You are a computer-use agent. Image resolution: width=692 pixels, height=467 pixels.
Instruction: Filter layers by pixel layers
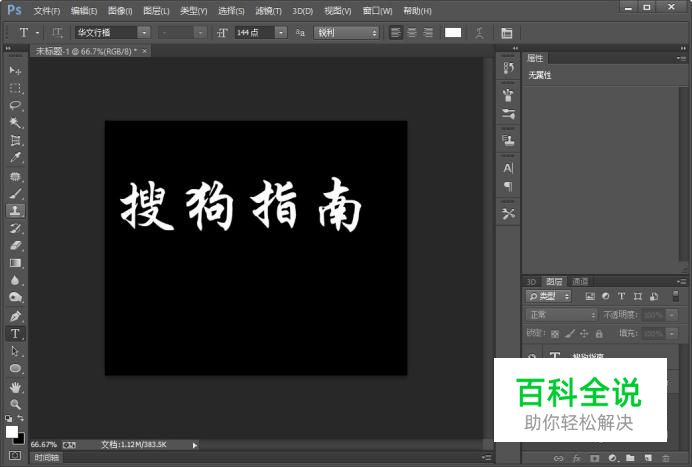(590, 296)
